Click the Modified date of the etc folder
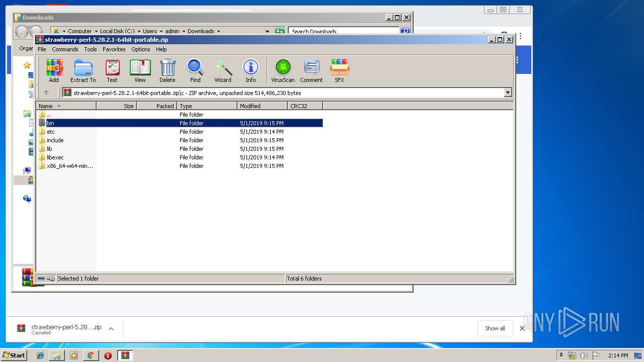The width and height of the screenshot is (644, 362). click(262, 132)
